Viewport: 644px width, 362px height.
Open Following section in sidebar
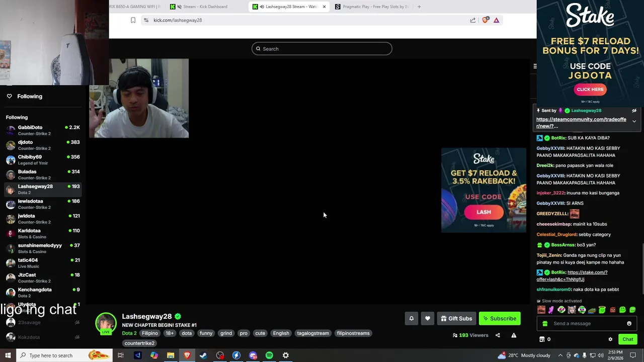point(30,96)
